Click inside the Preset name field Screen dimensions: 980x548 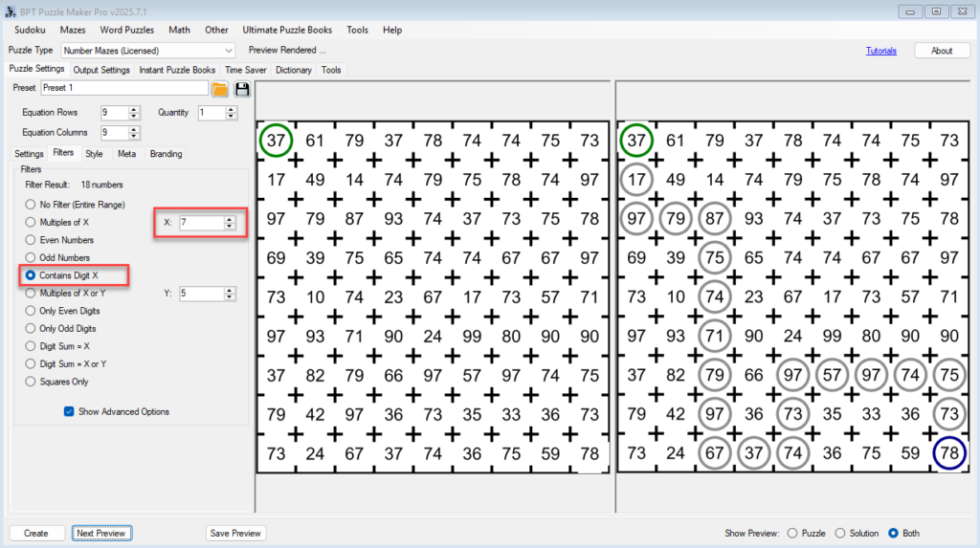pos(123,88)
